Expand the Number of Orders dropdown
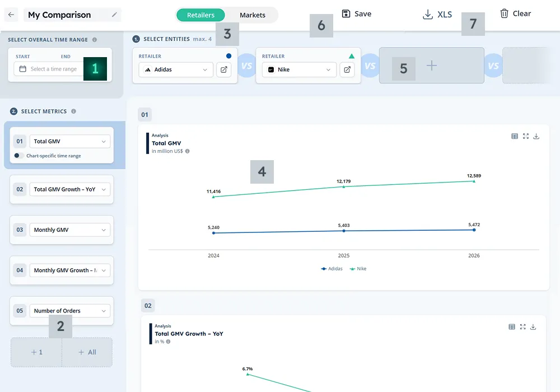Screen dimensions: 560x392 point(69,311)
